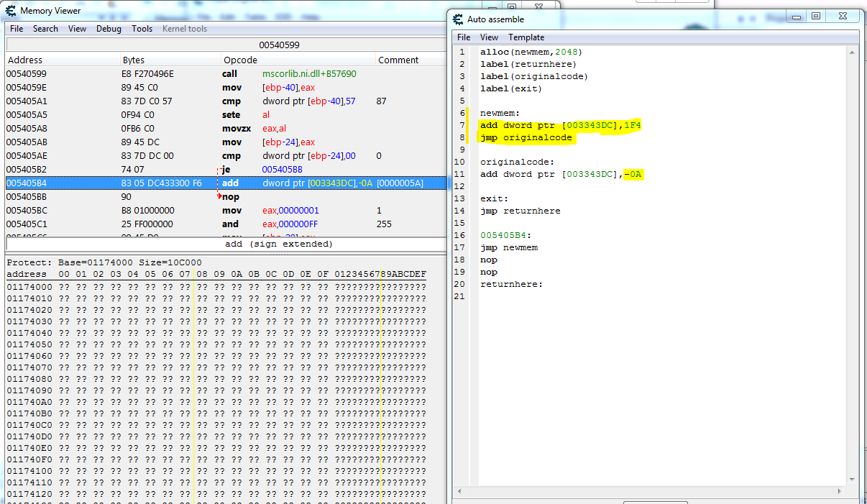Open the Kernel tools menu
Viewport: 867px width, 504px height.
(x=185, y=29)
